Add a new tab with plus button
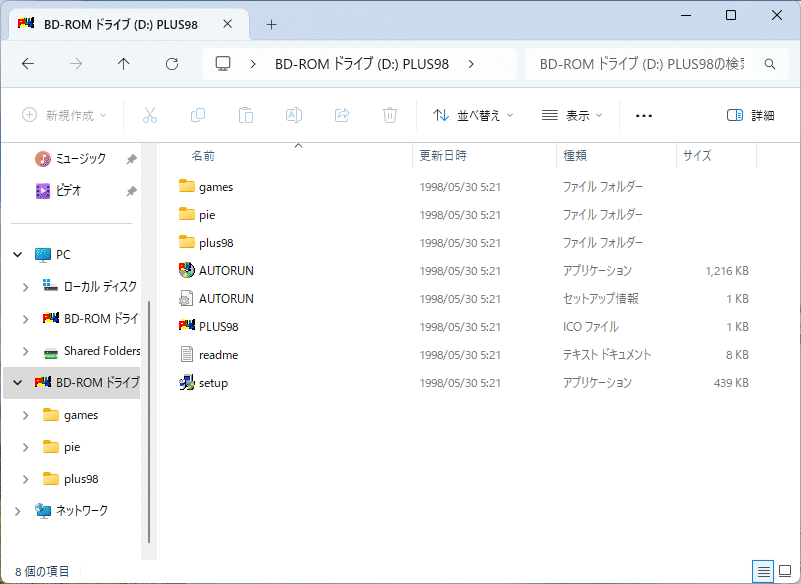The width and height of the screenshot is (801, 584). pyautogui.click(x=271, y=25)
